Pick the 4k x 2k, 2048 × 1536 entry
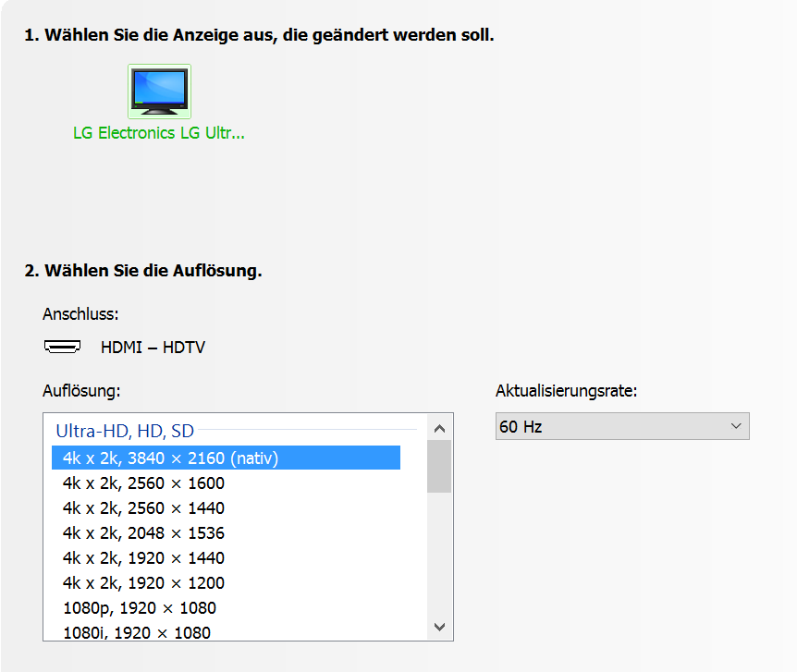 (226, 532)
